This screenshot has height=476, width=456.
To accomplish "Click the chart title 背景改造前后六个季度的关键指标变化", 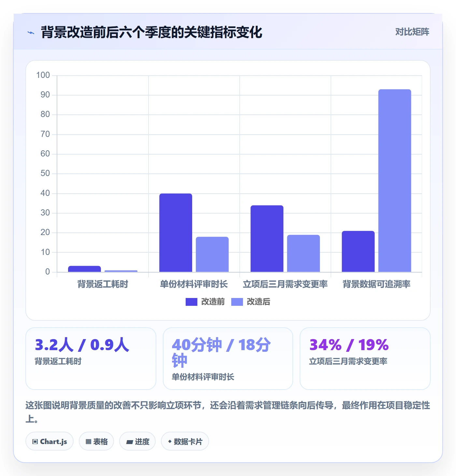I will [x=151, y=32].
